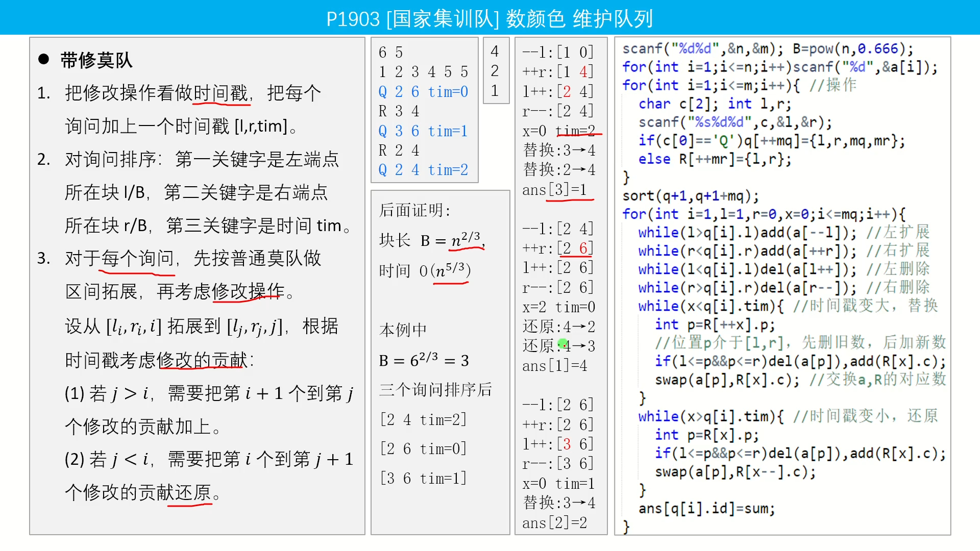Select the underlined word '时间戳' in point 1
980x551 pixels.
(220, 93)
